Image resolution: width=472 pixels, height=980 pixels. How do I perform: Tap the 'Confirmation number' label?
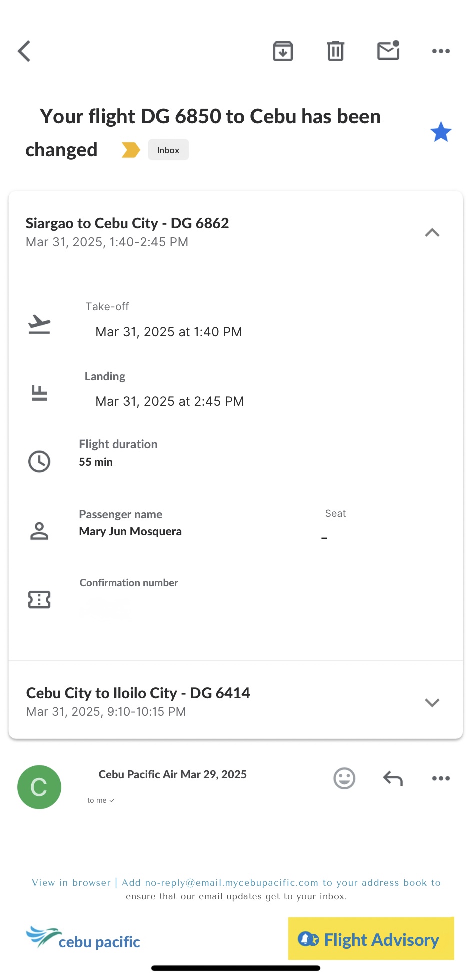click(x=129, y=583)
